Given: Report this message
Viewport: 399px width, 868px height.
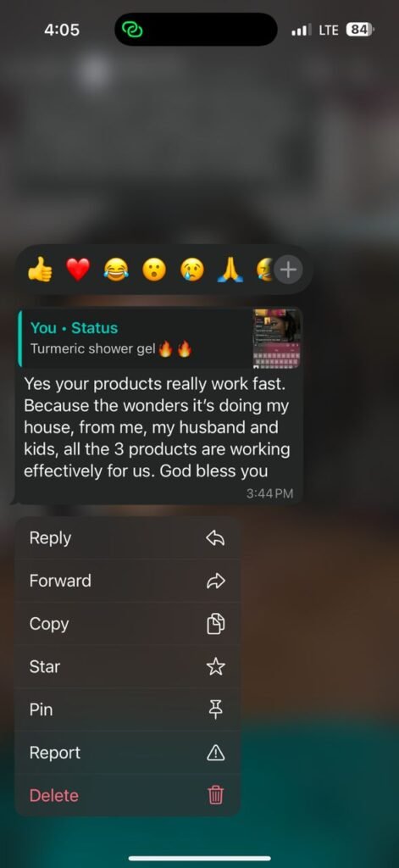Looking at the screenshot, I should point(128,753).
